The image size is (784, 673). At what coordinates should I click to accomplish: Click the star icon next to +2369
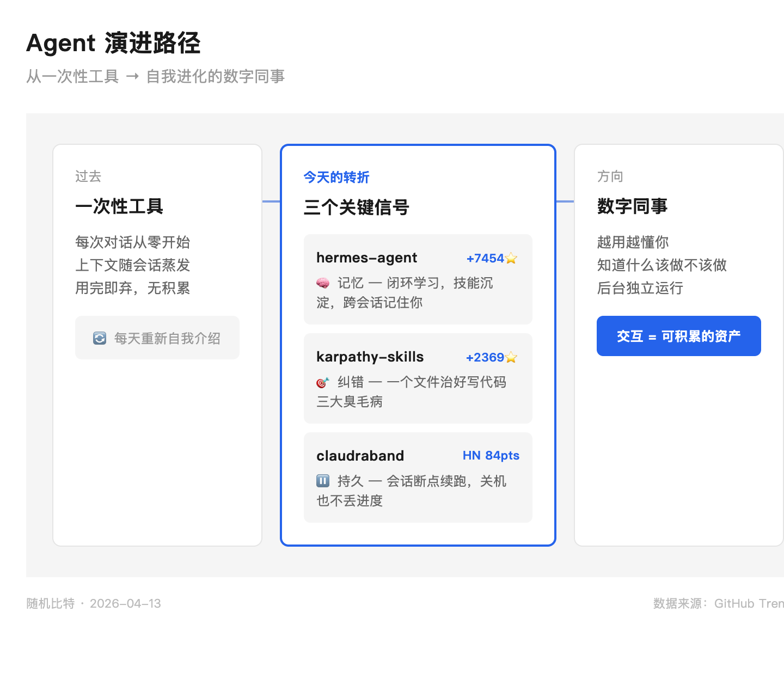511,358
